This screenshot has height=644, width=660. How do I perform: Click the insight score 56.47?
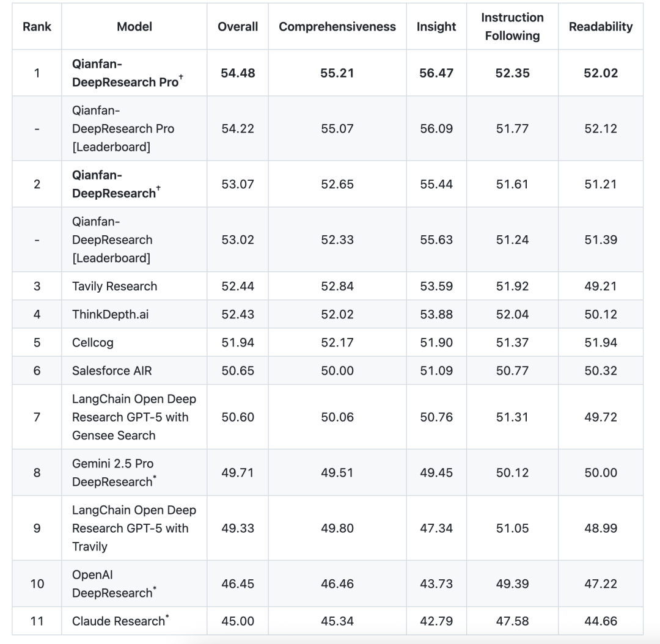click(436, 73)
